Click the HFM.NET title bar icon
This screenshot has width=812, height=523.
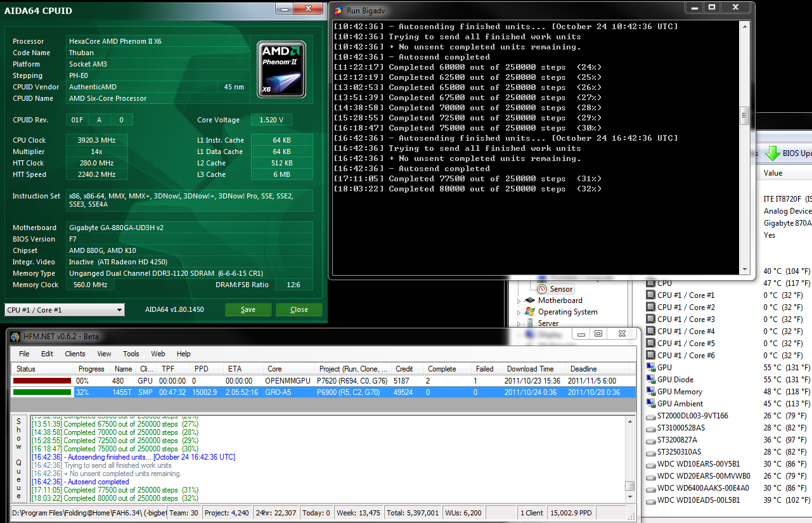pos(15,337)
